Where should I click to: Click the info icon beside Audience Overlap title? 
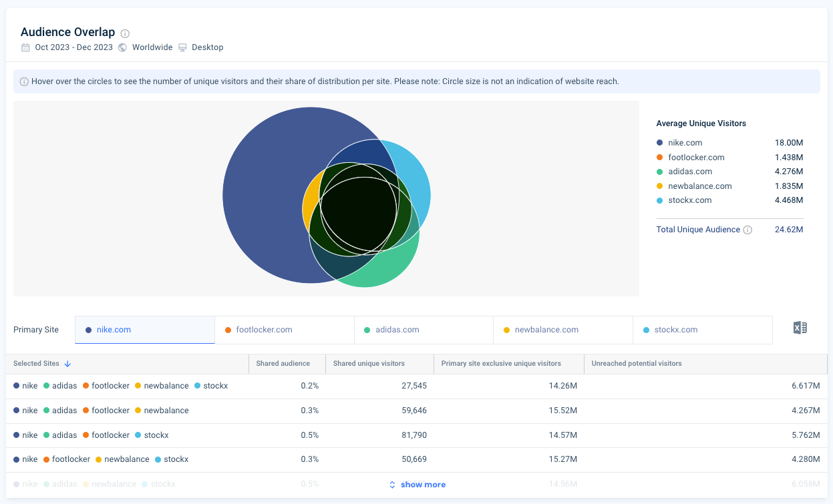[x=125, y=32]
